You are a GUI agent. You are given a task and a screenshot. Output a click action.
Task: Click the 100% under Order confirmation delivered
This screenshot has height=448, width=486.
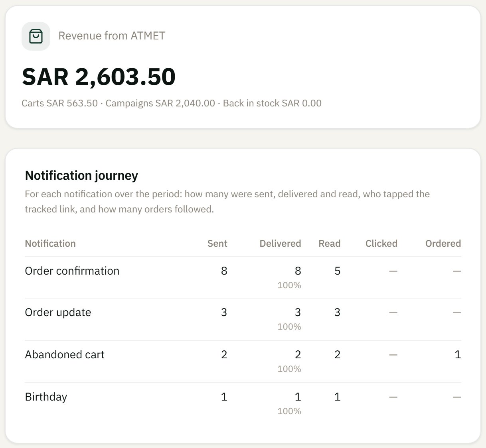tap(289, 285)
